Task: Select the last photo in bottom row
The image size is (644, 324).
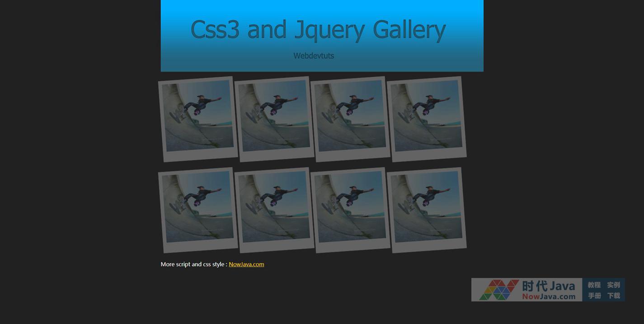Action: coord(427,210)
